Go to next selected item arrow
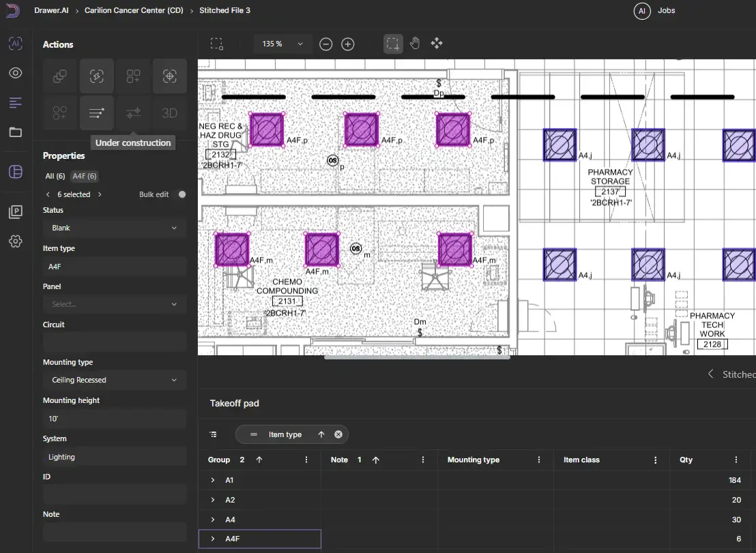The width and height of the screenshot is (756, 553). click(x=100, y=194)
